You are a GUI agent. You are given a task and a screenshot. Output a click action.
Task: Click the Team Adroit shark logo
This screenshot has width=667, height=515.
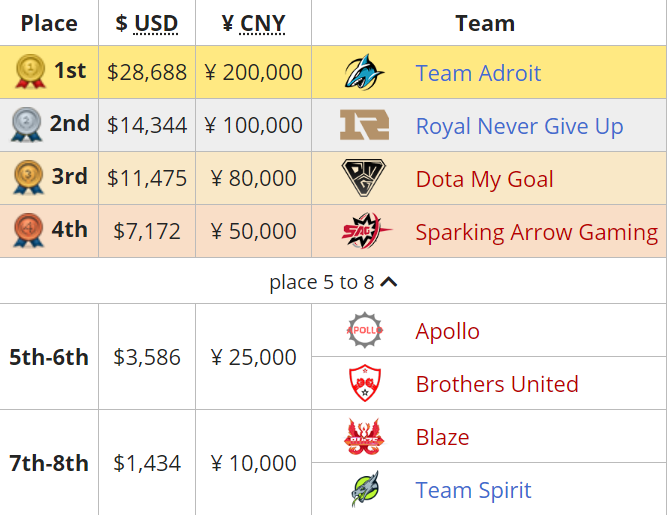pyautogui.click(x=365, y=72)
